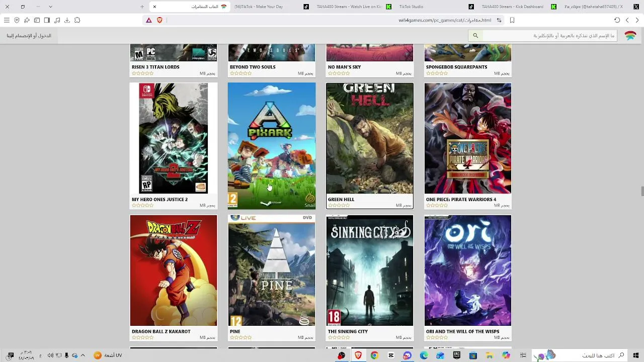
Task: Open the Windows Start button
Action: (636, 355)
